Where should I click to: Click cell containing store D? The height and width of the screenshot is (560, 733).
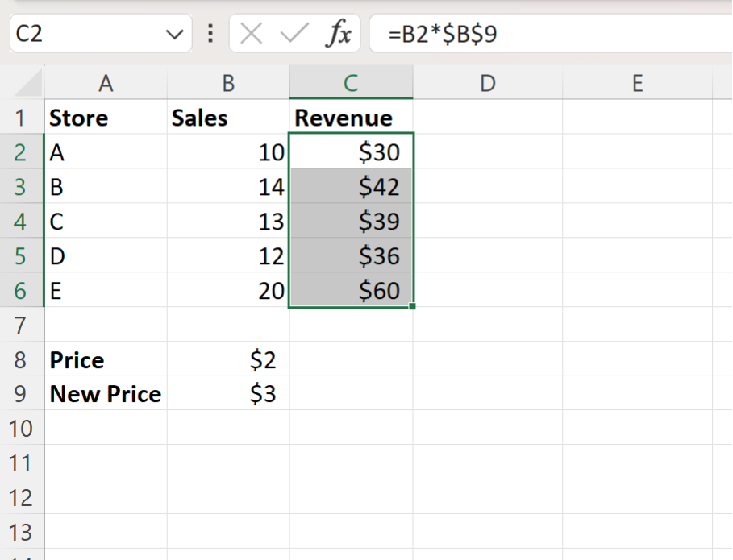coord(106,255)
